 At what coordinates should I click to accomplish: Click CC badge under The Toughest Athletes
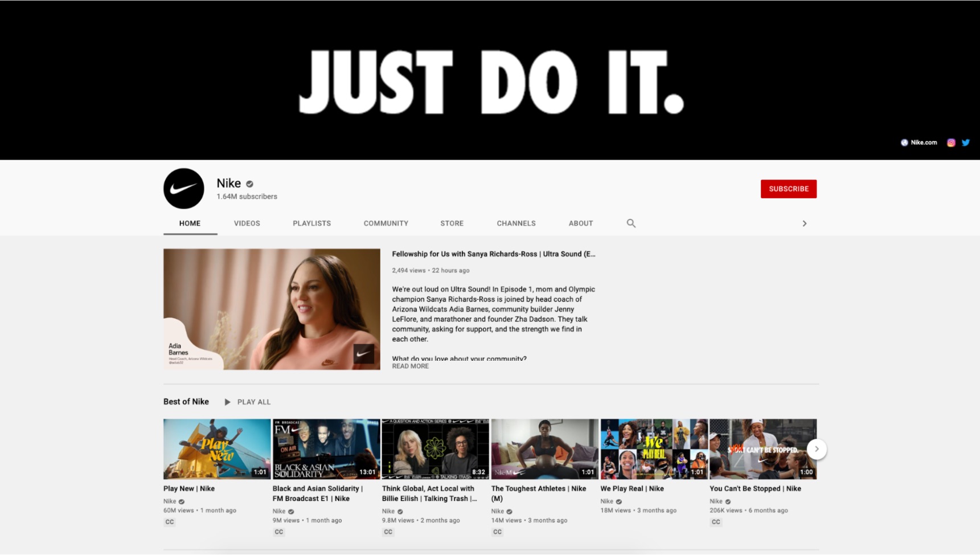pyautogui.click(x=498, y=532)
